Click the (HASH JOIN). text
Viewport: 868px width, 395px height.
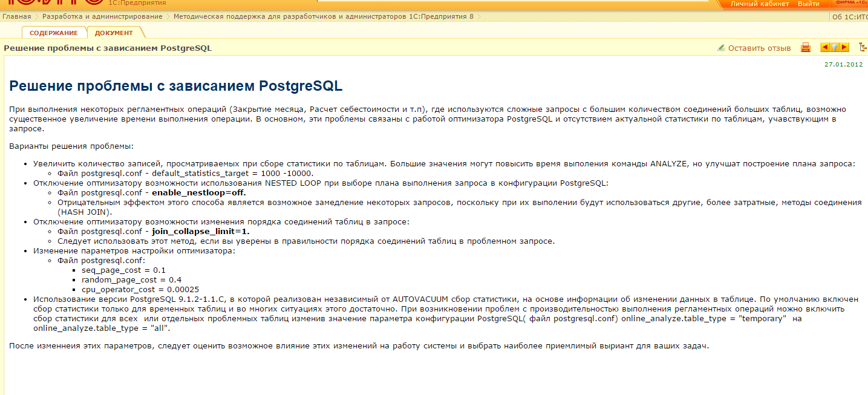tap(84, 212)
